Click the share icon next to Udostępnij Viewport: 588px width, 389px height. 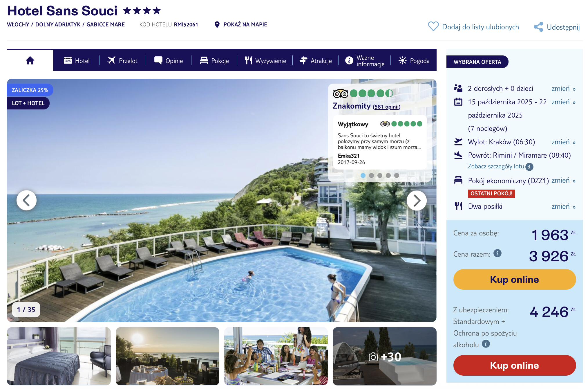point(538,27)
